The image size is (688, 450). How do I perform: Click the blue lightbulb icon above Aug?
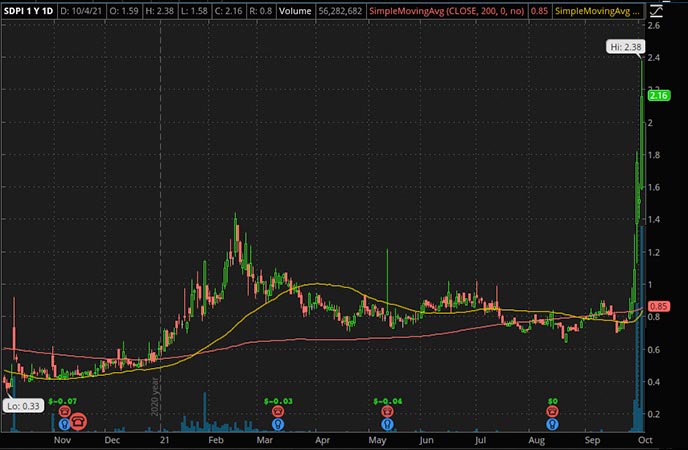pyautogui.click(x=552, y=424)
